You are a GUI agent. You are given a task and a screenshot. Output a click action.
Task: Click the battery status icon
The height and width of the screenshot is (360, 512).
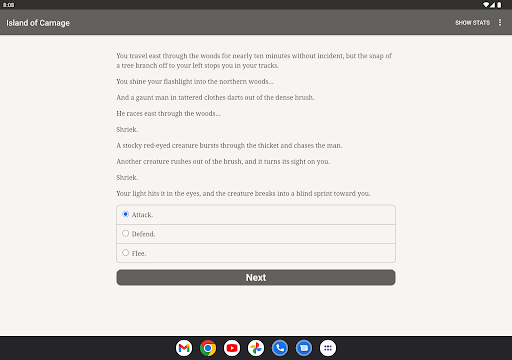pos(499,5)
